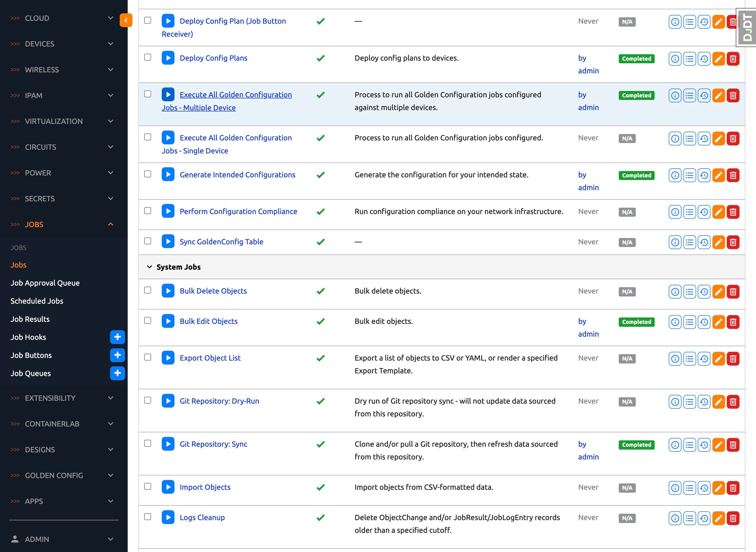Run the Deploy Config Plans job

(168, 58)
